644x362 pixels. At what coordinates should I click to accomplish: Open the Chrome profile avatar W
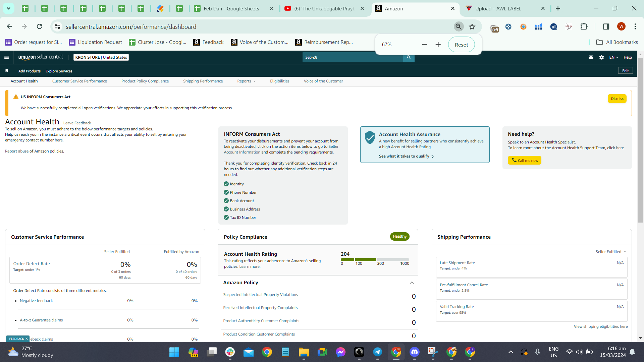621,26
